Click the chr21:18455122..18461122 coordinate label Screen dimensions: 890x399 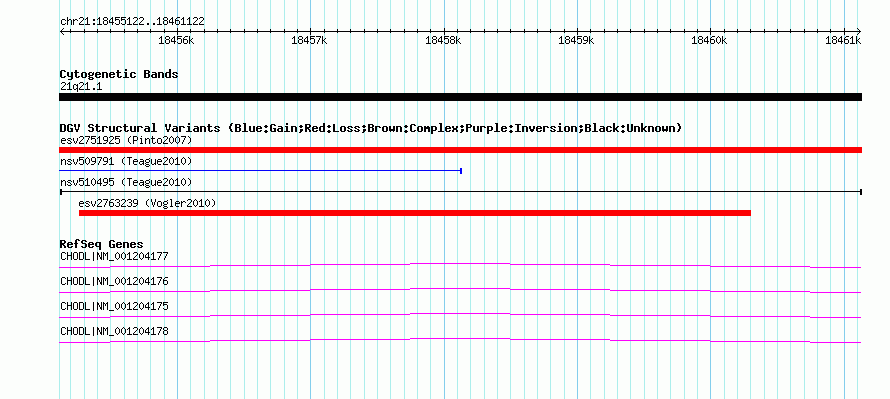[132, 22]
